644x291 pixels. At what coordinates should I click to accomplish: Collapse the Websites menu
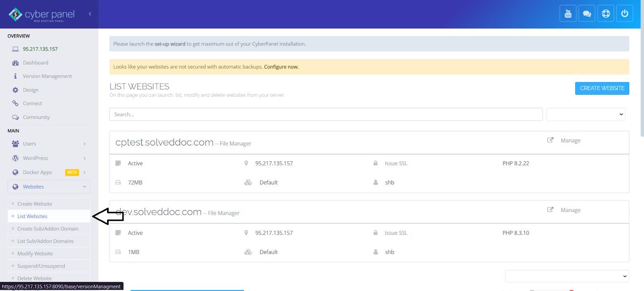pyautogui.click(x=85, y=187)
